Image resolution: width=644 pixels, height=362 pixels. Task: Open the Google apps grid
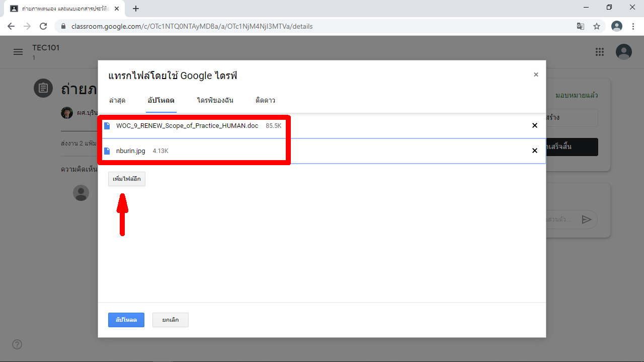(599, 52)
